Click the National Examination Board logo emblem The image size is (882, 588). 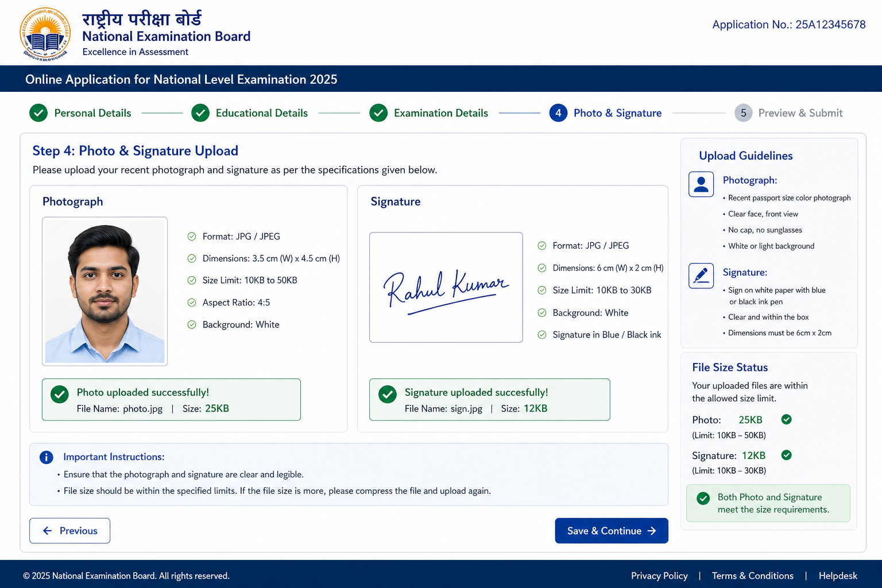click(x=45, y=34)
